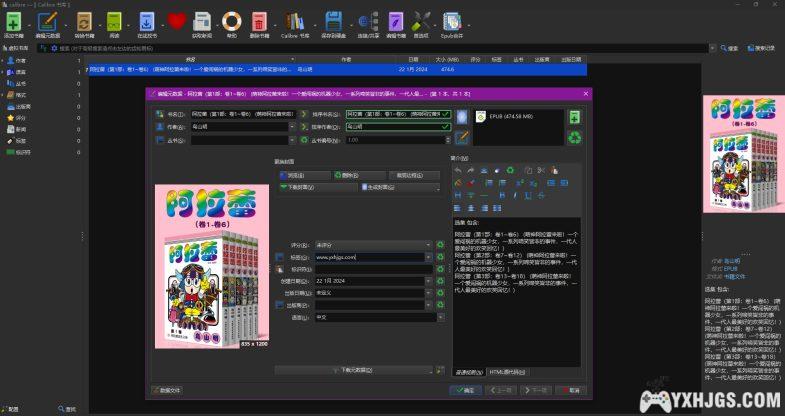Open the tags field dropdown arrow
The width and height of the screenshot is (785, 416).
coord(429,257)
